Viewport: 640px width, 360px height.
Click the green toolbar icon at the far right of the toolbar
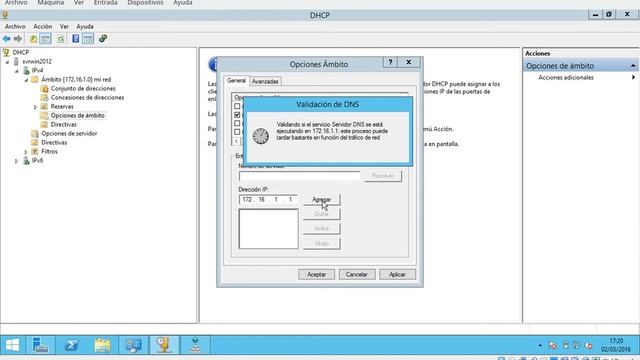(103, 39)
